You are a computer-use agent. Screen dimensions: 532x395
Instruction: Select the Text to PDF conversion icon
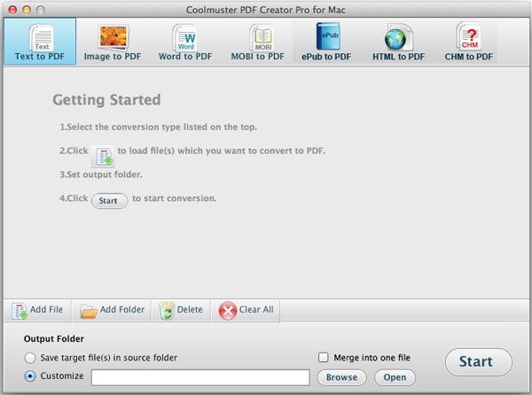pos(40,42)
